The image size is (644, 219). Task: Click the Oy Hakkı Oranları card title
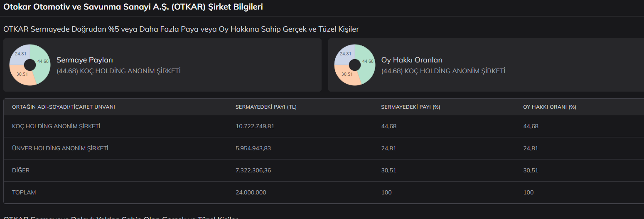pyautogui.click(x=412, y=60)
